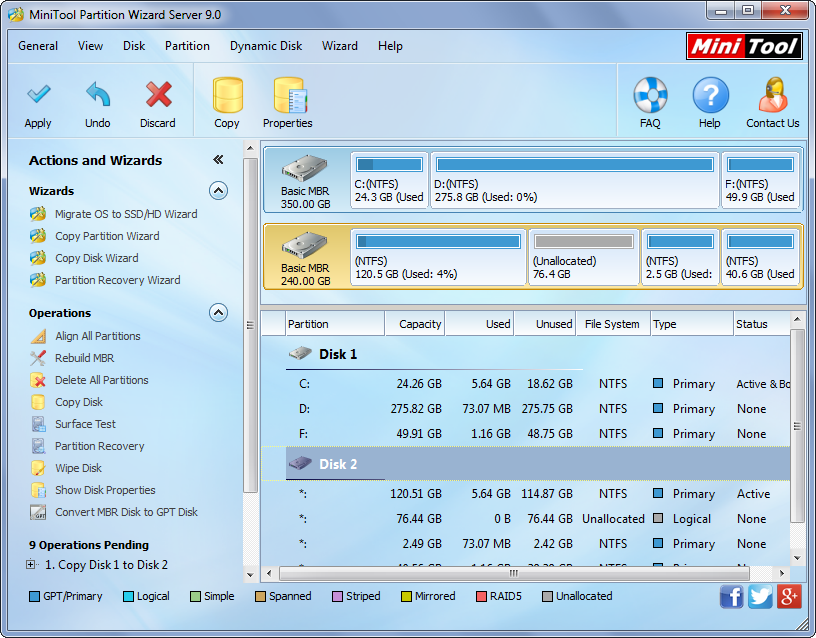Open the General menu
This screenshot has height=638, width=816.
coord(38,46)
